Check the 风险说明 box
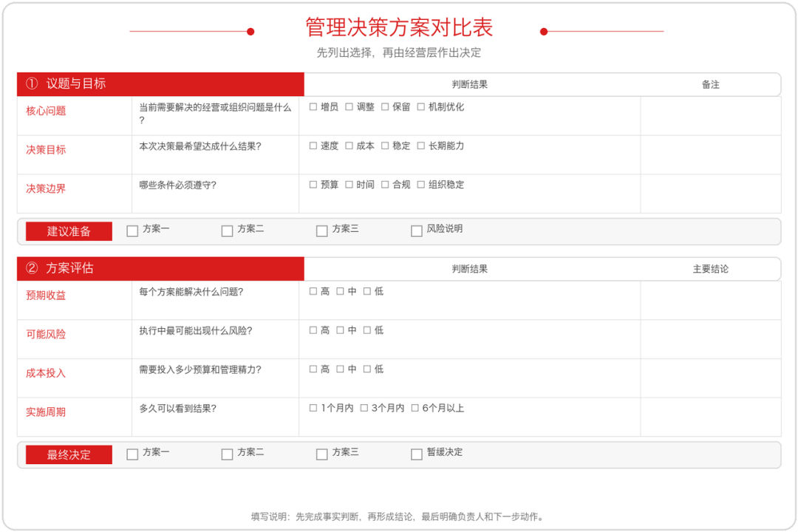The height and width of the screenshot is (532, 798). (416, 231)
